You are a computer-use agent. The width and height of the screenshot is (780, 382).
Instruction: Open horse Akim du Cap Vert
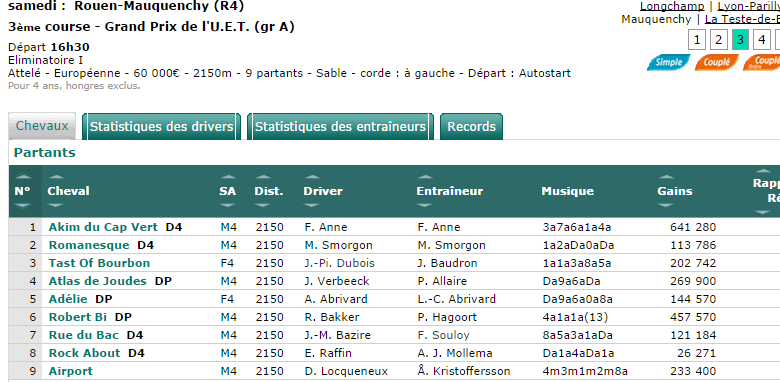103,227
